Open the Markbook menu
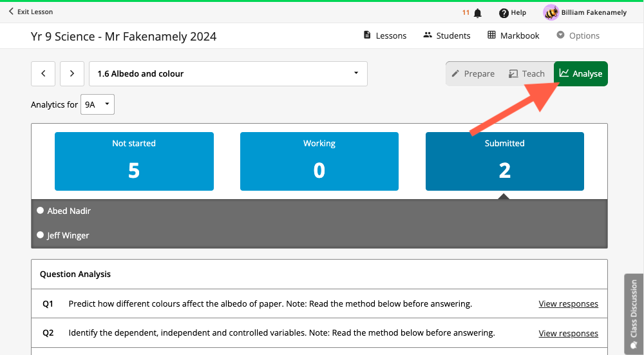The height and width of the screenshot is (355, 644). click(x=513, y=35)
